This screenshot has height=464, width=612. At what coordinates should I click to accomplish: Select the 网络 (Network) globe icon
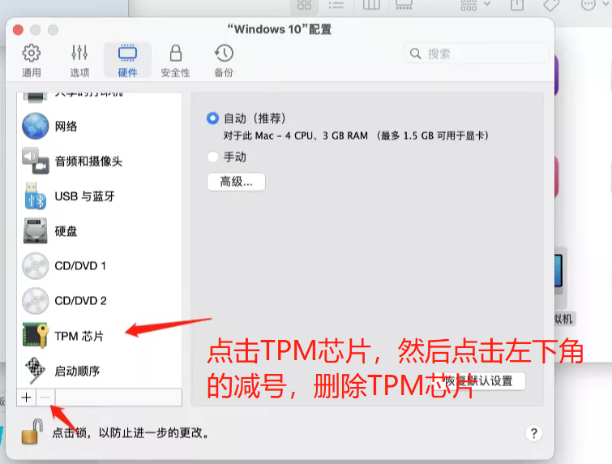36,126
